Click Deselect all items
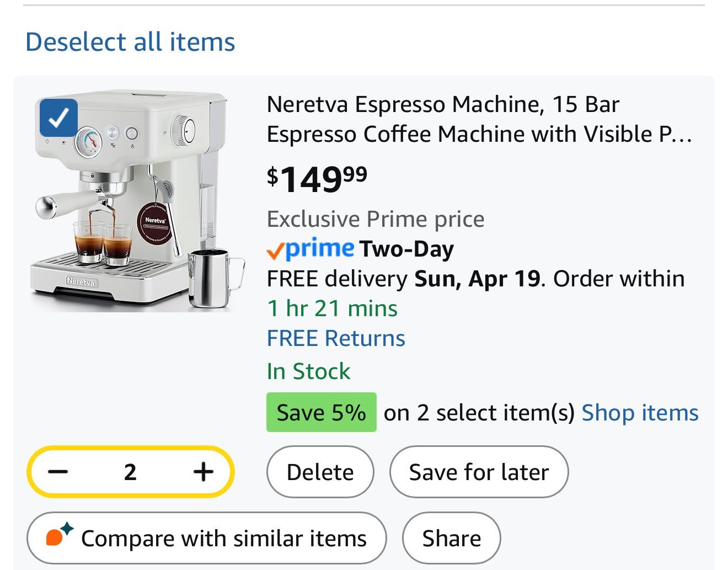This screenshot has height=570, width=728. click(x=130, y=42)
